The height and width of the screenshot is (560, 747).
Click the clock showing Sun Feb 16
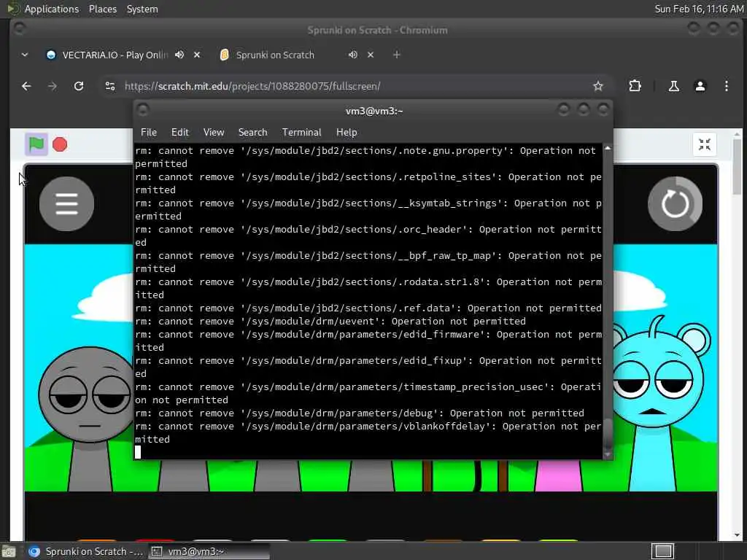point(698,9)
